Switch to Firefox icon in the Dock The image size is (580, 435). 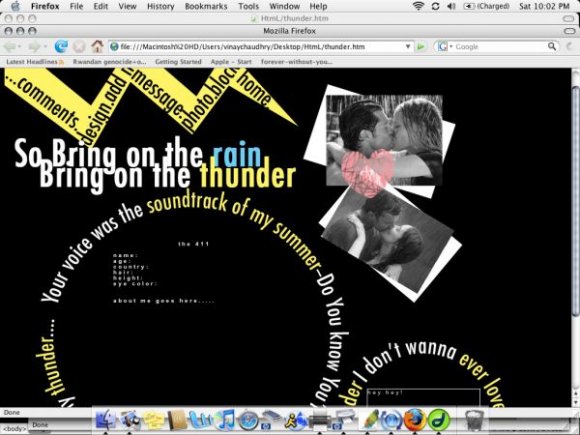point(415,420)
